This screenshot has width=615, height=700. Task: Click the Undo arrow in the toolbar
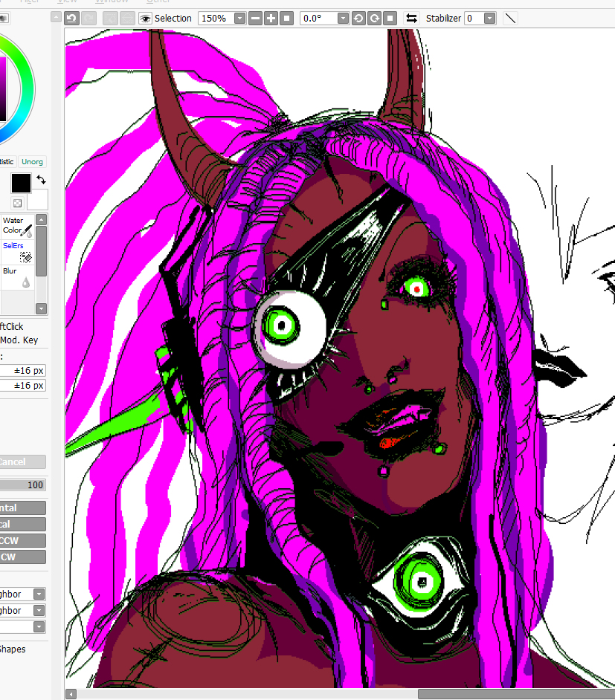click(x=71, y=18)
